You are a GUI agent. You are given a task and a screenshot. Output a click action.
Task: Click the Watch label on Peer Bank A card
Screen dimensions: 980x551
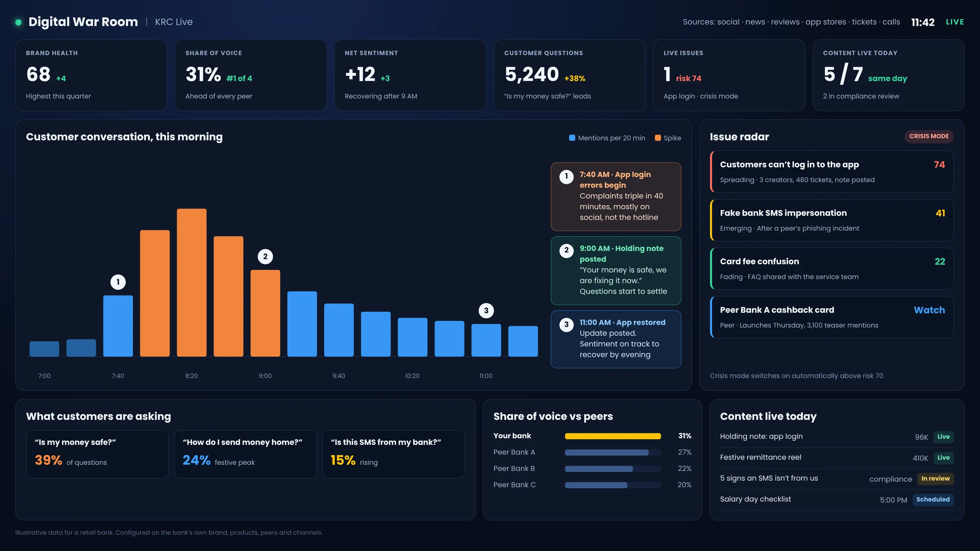click(929, 310)
